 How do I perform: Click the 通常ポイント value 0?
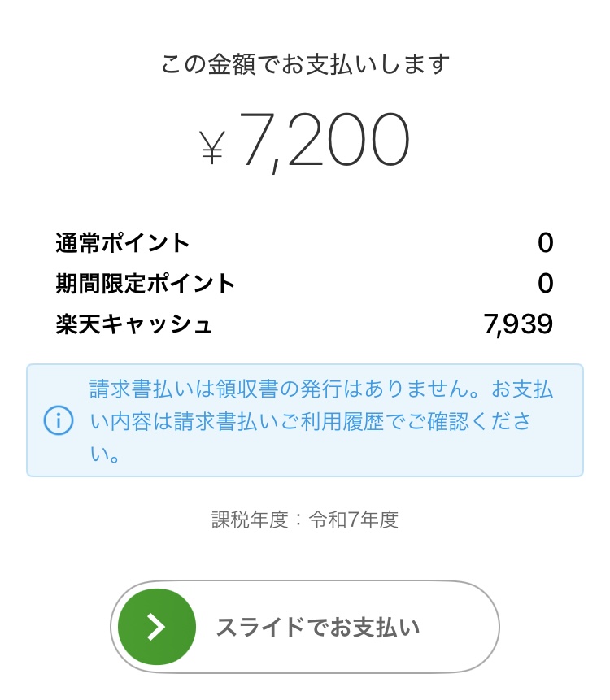coord(545,243)
